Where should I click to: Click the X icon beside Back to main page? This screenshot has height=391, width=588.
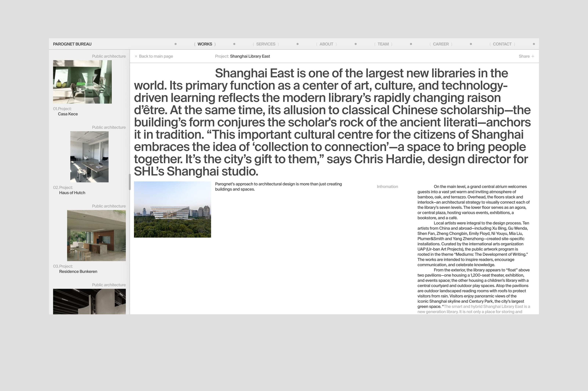coord(136,56)
